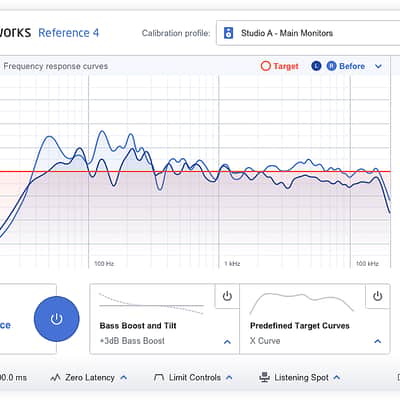Click the Limit Controls icon
The height and width of the screenshot is (400, 400).
click(x=159, y=378)
